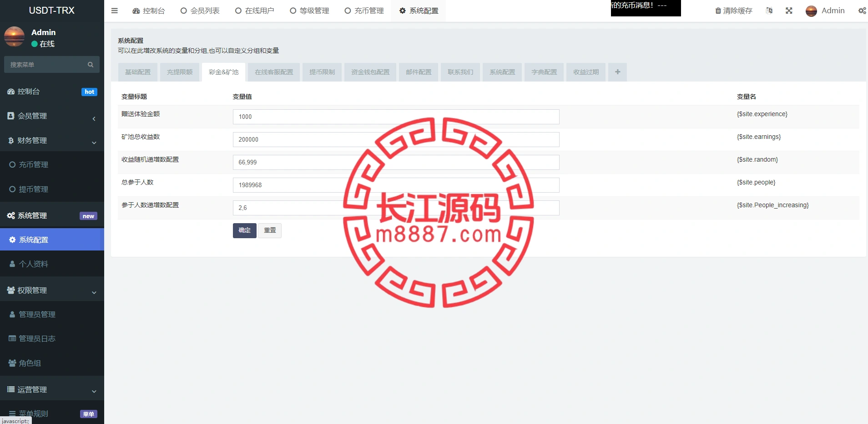Image resolution: width=868 pixels, height=424 pixels.
Task: Switch to 充币管理 top tab
Action: coord(364,11)
